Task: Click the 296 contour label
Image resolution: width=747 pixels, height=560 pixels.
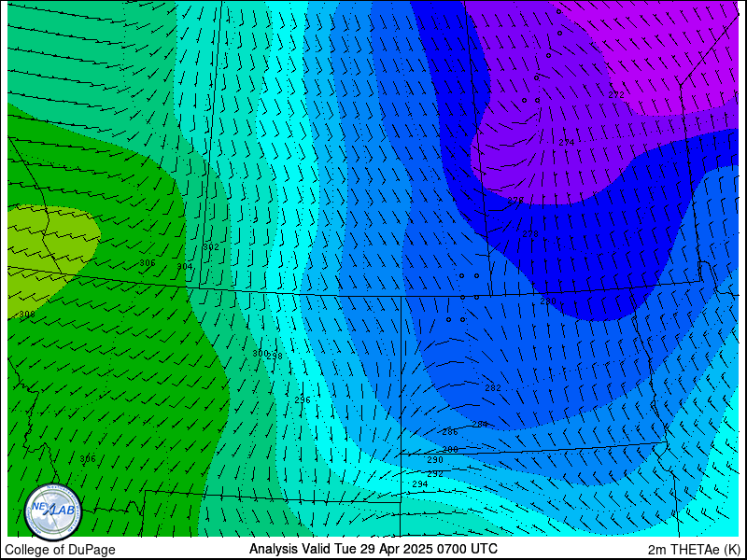Action: 303,399
